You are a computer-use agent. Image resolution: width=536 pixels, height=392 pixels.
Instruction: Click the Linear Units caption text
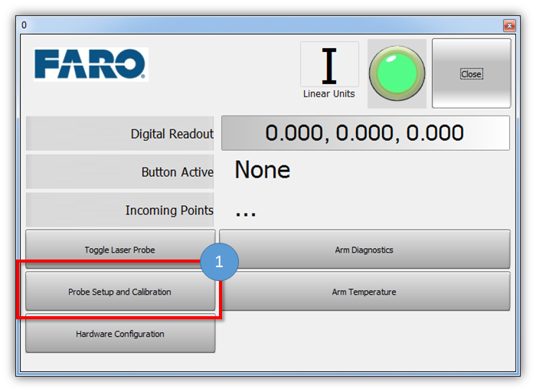(x=329, y=94)
